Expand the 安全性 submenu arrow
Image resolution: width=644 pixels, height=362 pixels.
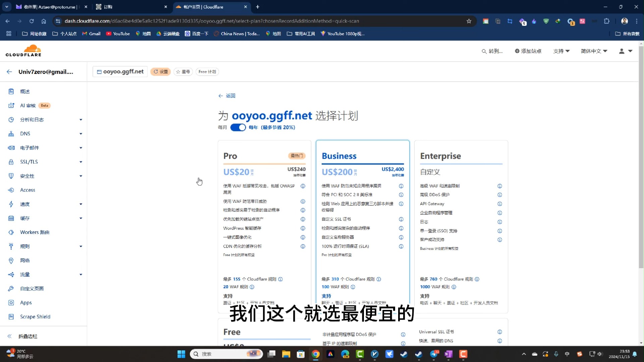pos(81,176)
